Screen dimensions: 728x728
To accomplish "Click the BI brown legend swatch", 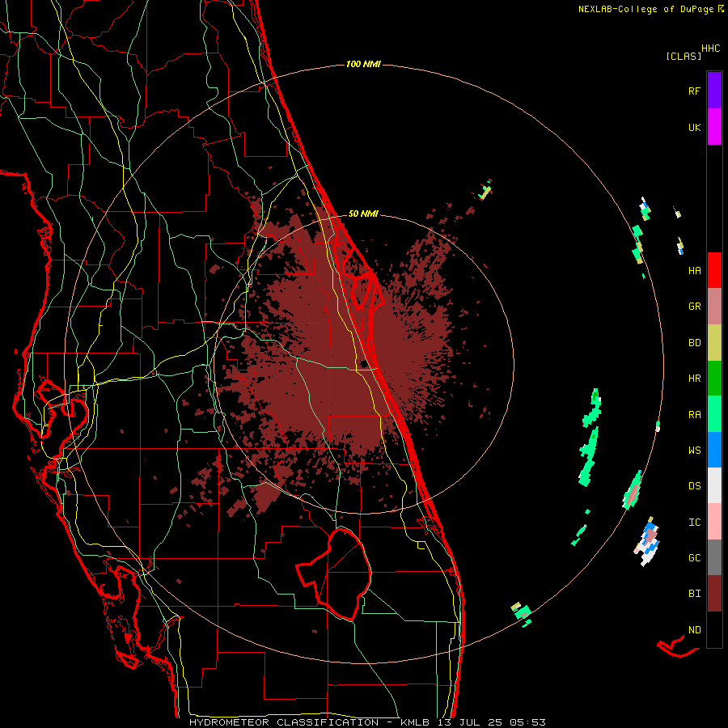I will point(714,594).
